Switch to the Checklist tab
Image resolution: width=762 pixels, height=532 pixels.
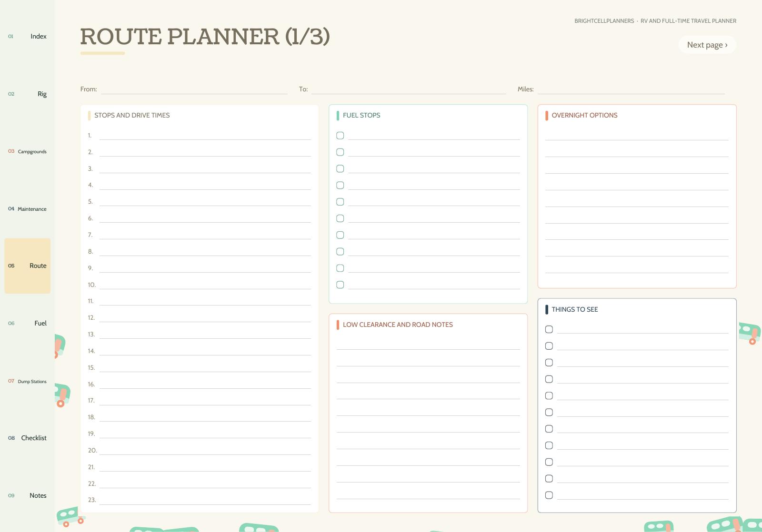[x=27, y=438]
